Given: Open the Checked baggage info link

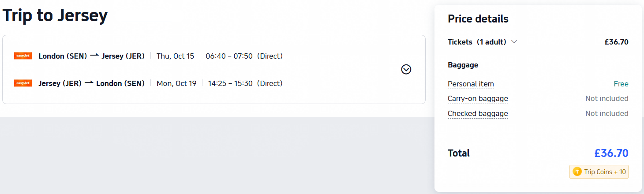Looking at the screenshot, I should (478, 114).
